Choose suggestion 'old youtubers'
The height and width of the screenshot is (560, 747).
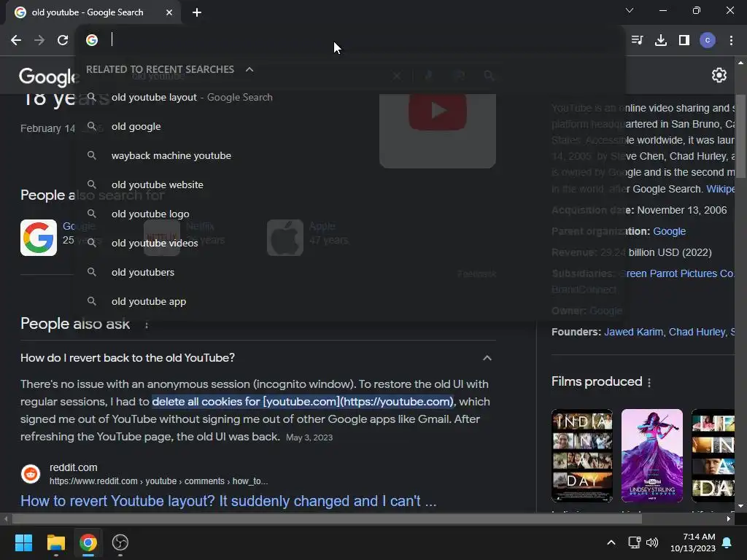(x=350, y=272)
